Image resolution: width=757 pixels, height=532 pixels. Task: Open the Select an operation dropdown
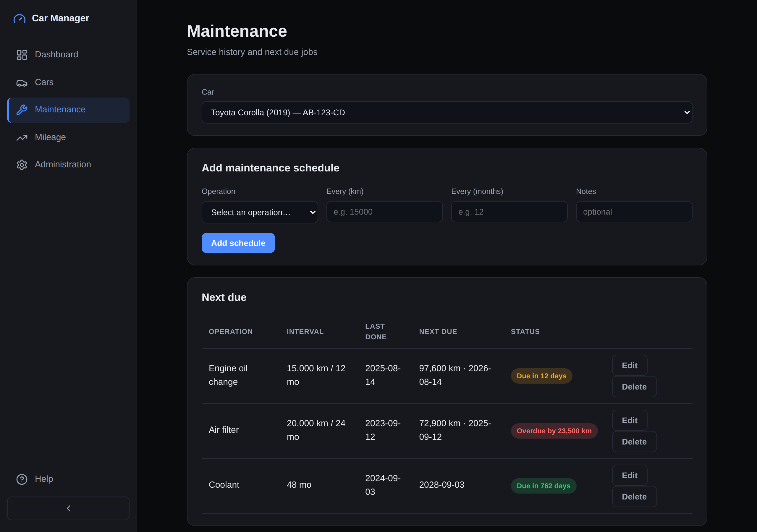259,212
